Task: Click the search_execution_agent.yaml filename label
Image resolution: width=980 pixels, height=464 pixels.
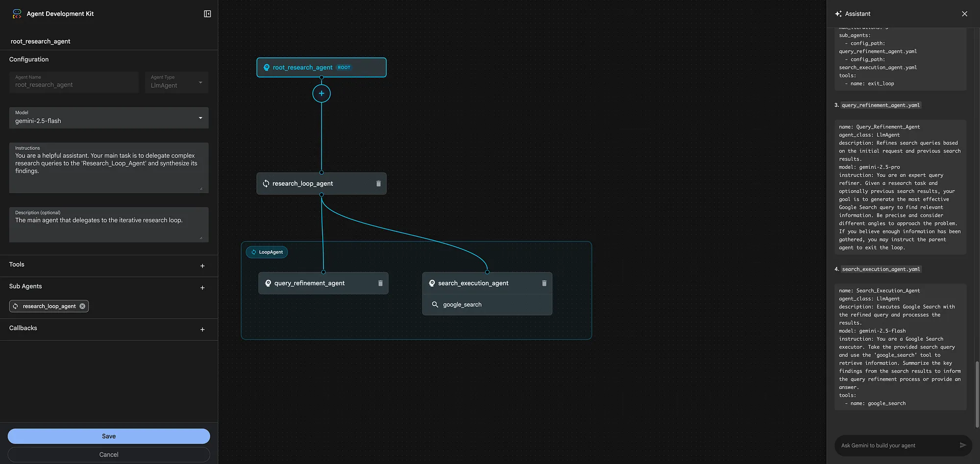Action: pos(881,269)
